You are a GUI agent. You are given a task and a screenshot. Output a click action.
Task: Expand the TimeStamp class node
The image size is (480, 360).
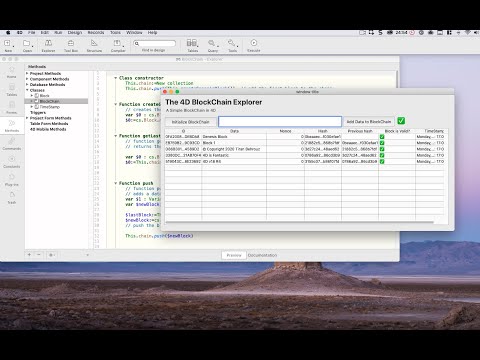[32, 107]
